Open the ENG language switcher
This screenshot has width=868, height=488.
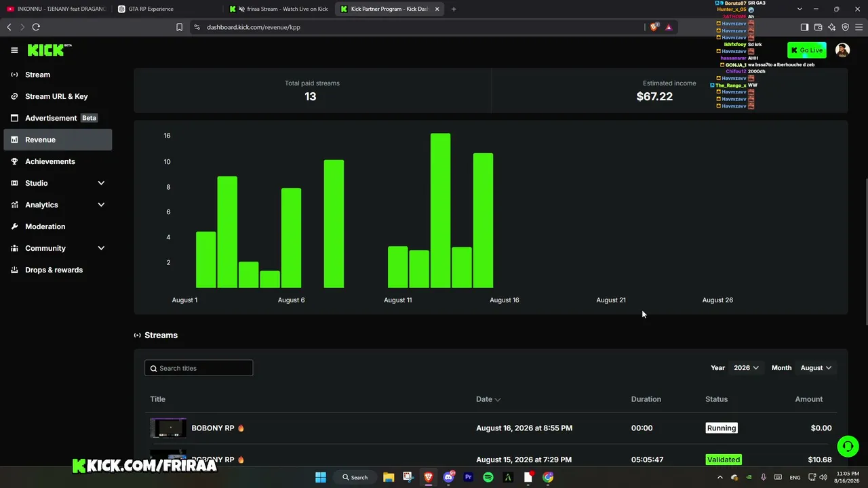point(795,477)
